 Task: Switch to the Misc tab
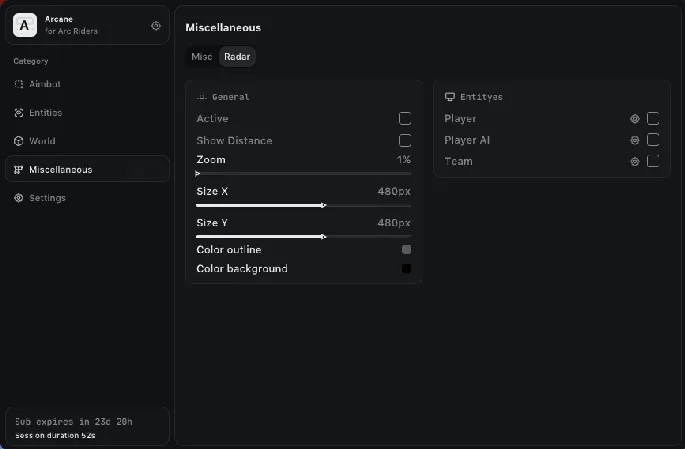[202, 57]
